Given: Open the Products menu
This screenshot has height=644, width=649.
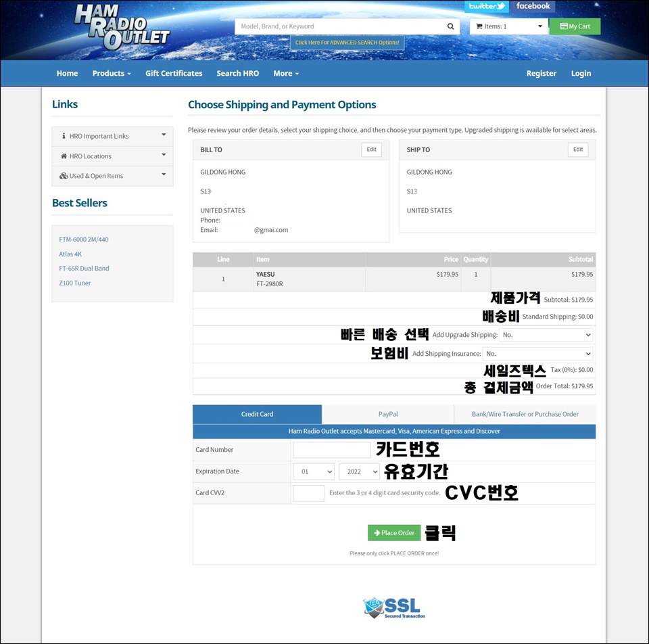Looking at the screenshot, I should point(112,73).
